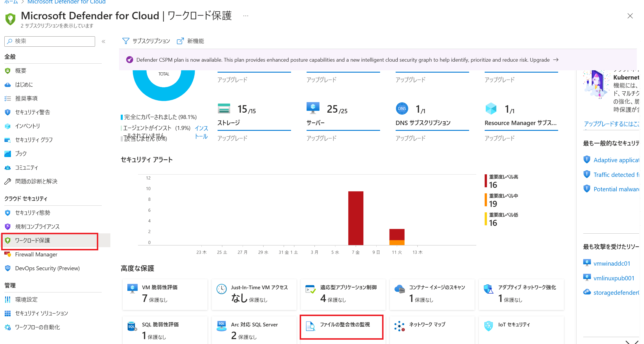Viewport: 644px width, 344px height.
Task: Open the ネットワーク マップ icon
Action: coord(399,326)
